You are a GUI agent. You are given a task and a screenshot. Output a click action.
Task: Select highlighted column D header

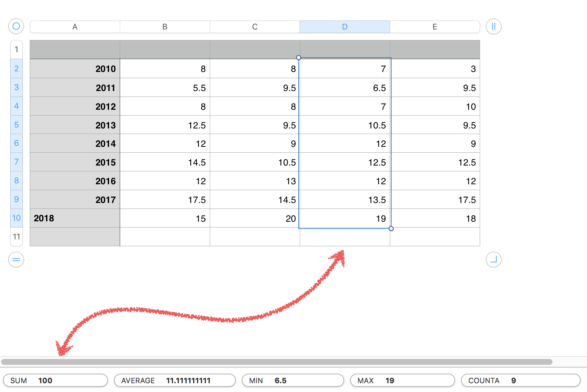click(345, 27)
